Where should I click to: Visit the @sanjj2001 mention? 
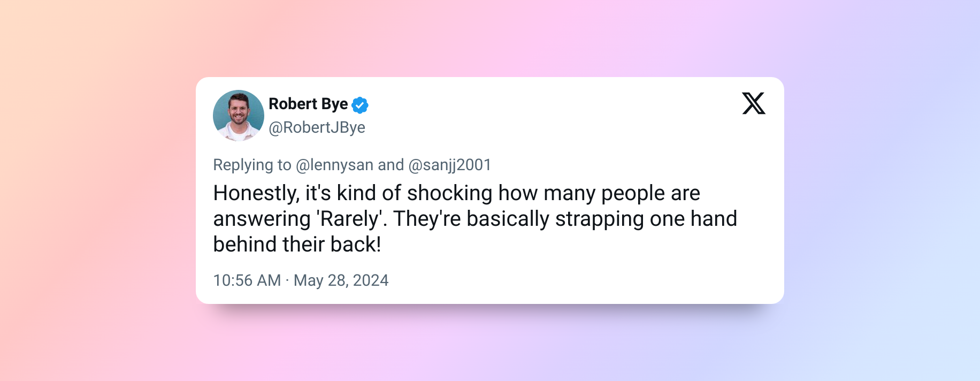(x=450, y=165)
